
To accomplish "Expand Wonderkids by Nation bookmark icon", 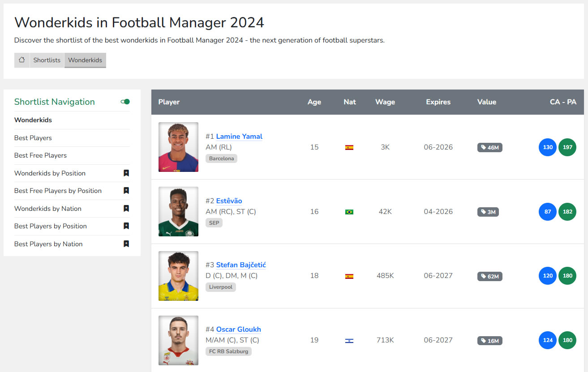I will point(126,209).
